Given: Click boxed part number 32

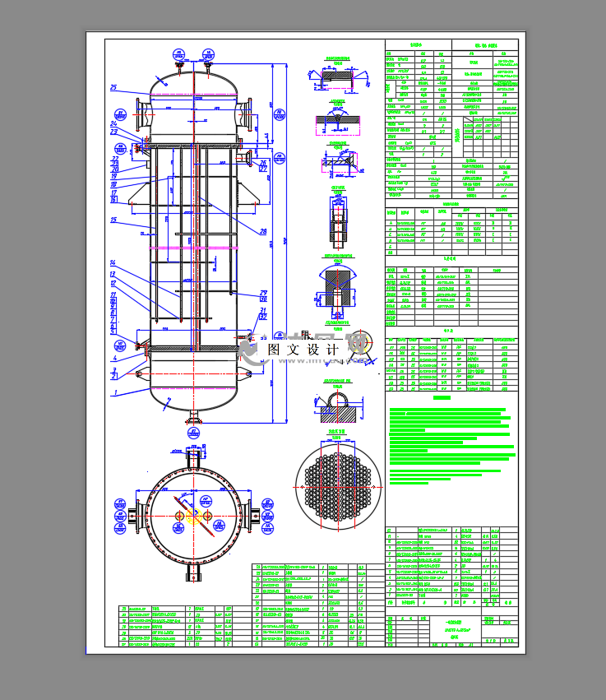Looking at the screenshot, I should click(263, 317).
